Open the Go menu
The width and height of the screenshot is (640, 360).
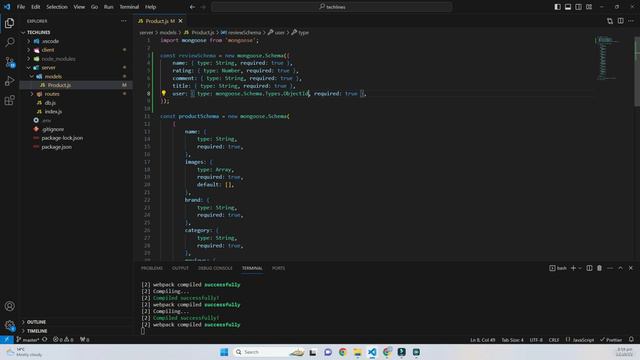coord(94,7)
